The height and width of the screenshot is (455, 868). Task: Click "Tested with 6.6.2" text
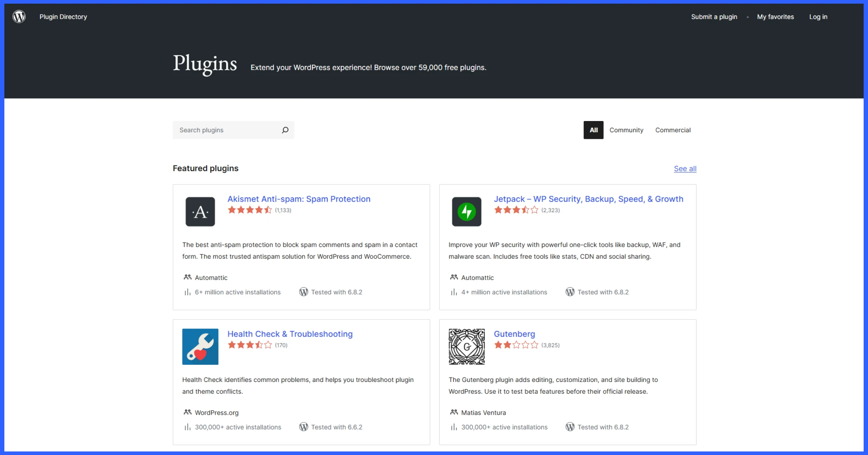point(337,427)
